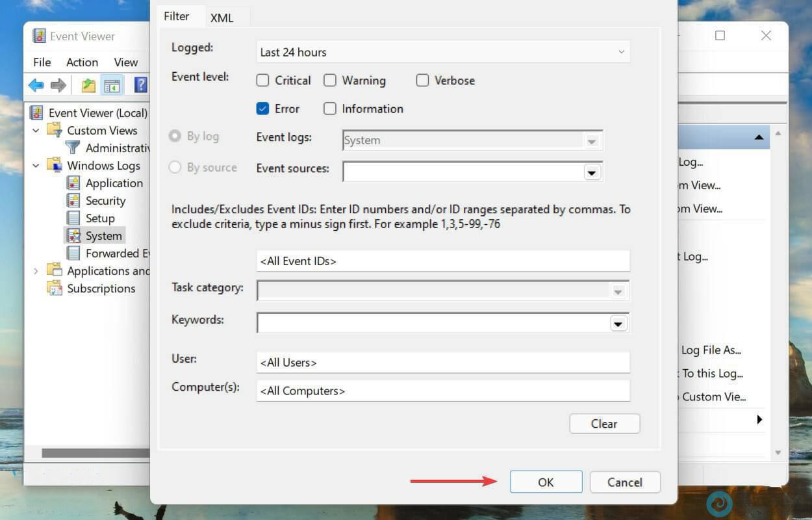Click the Help toolbar icon
Image resolution: width=812 pixels, height=520 pixels.
pos(140,85)
